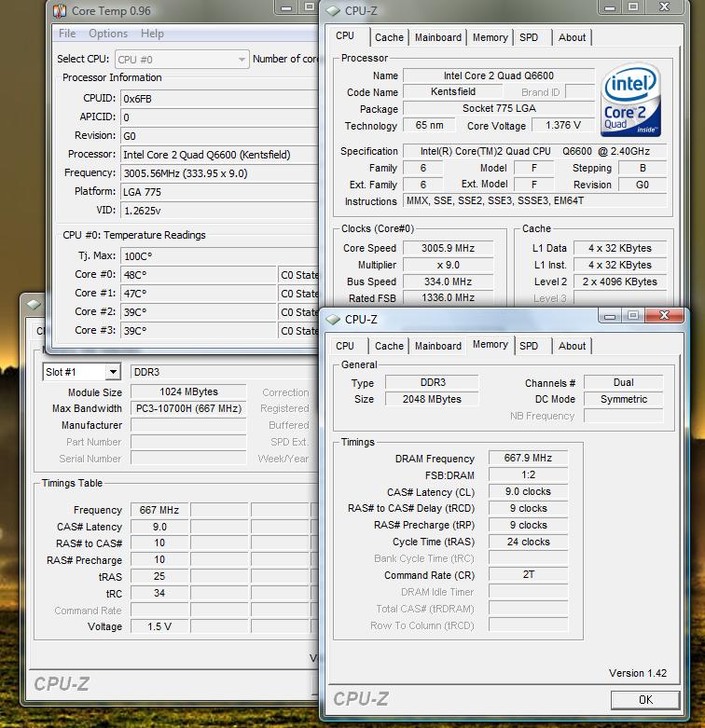Click the Frequency field showing 3005.56MHz

(x=219, y=173)
